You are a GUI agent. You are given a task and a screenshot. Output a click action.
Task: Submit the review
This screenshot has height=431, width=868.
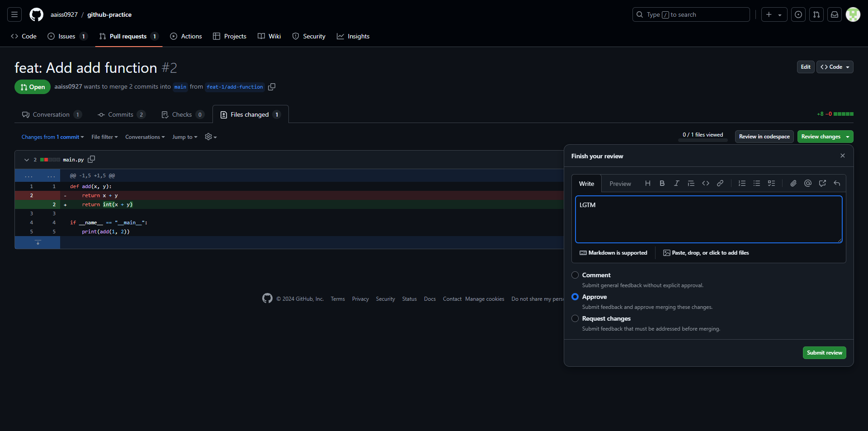coord(825,353)
